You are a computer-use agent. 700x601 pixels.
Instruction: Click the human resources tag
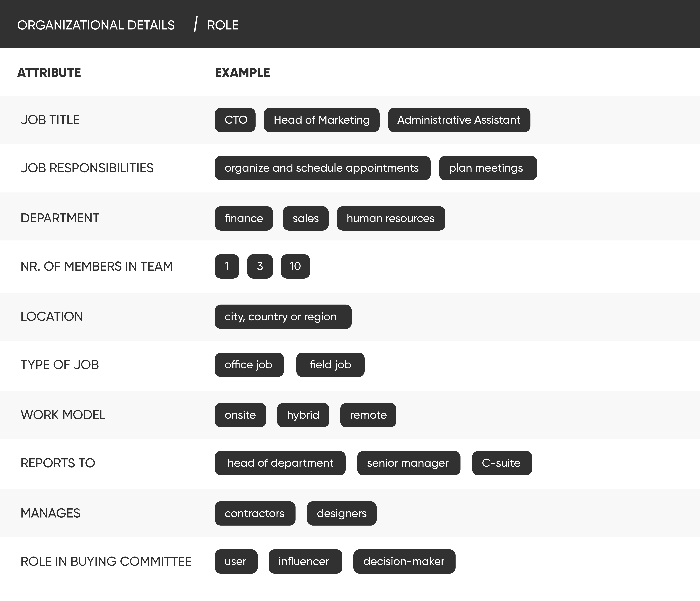pyautogui.click(x=391, y=218)
